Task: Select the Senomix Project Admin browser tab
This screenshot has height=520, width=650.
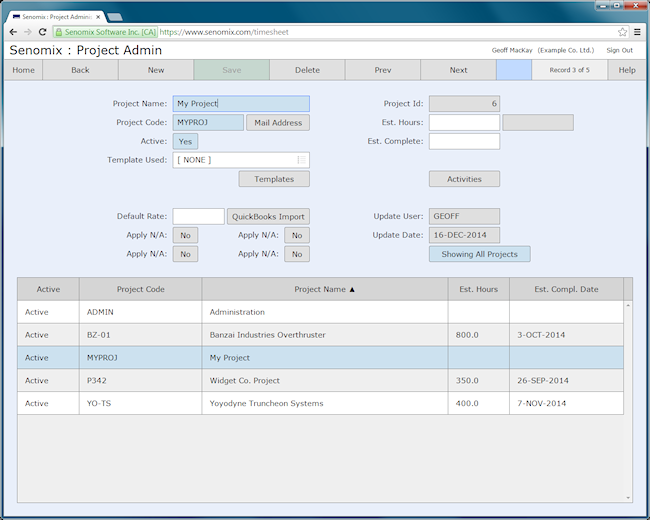Action: pos(56,17)
